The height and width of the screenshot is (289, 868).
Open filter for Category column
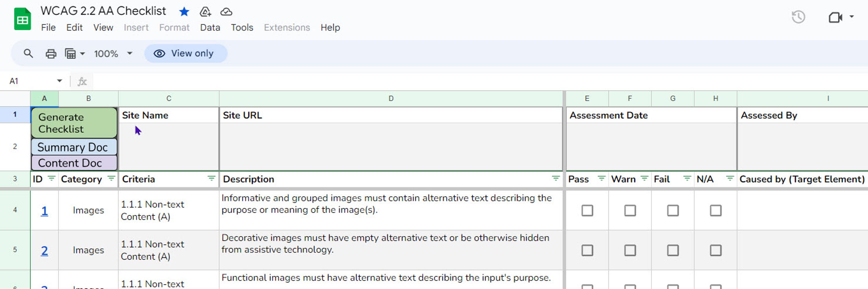(x=111, y=178)
